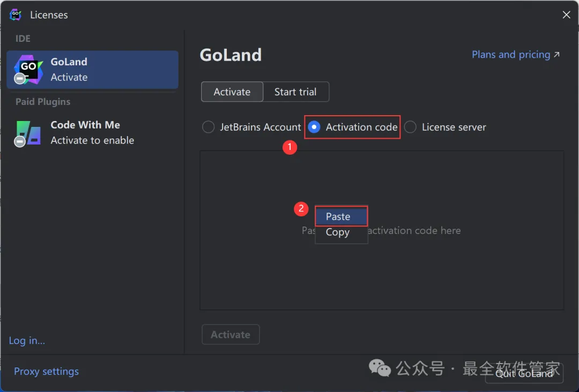Click the IDE section label
Viewport: 579px width, 392px height.
pos(23,39)
